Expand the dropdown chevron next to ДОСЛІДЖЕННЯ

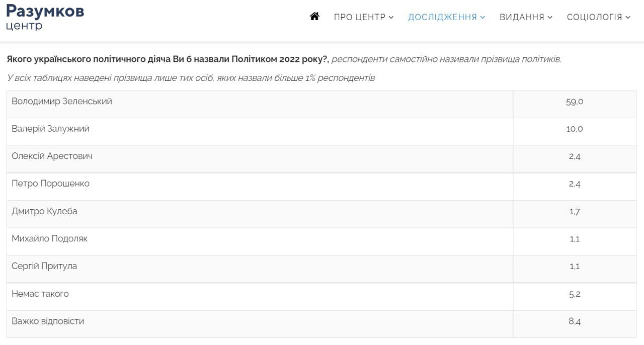(x=482, y=18)
